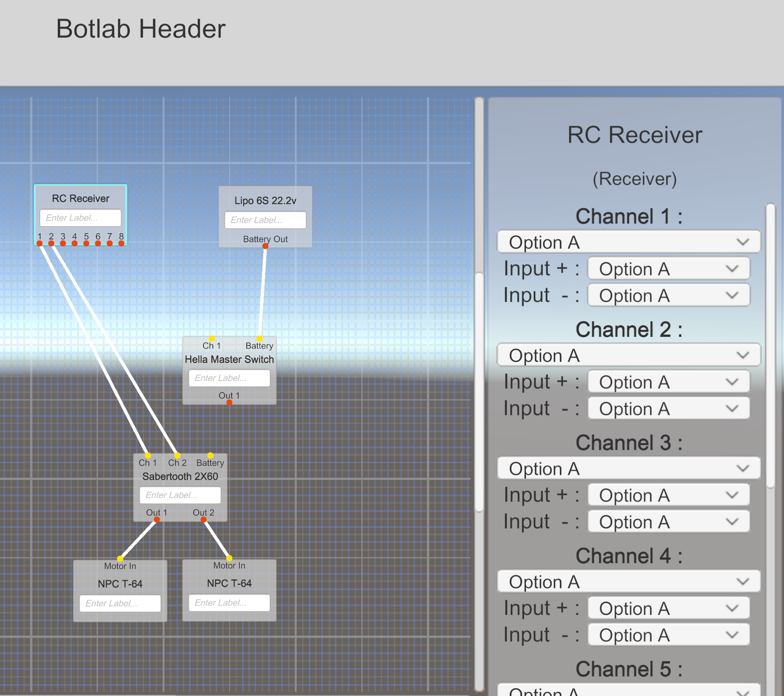Expand Channel 2 Input + dropdown
784x696 pixels.
pos(668,382)
